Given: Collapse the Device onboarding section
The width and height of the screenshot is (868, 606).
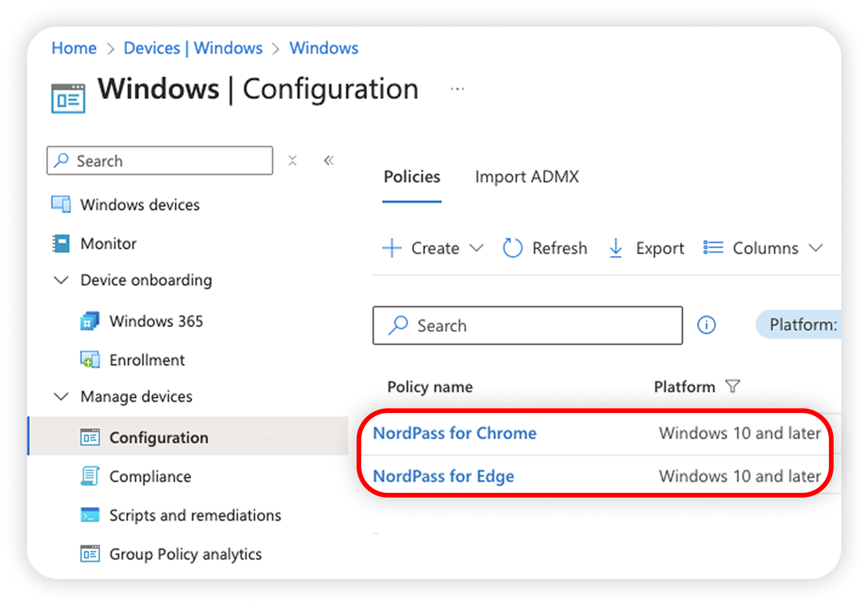Looking at the screenshot, I should pos(61,280).
